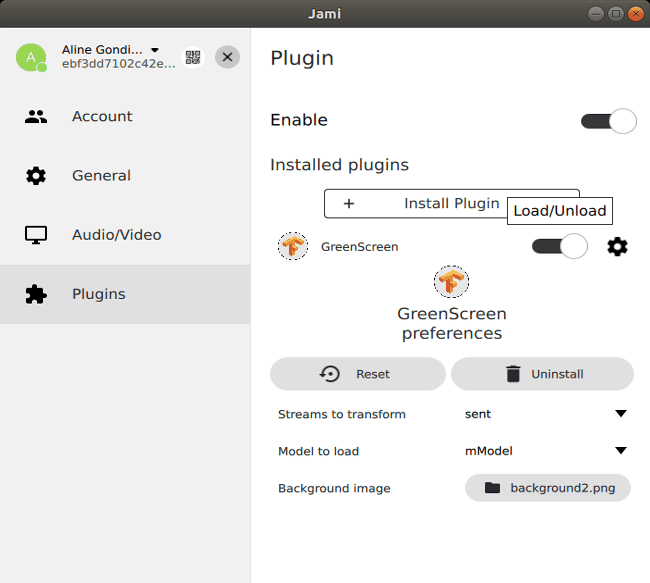Click the puzzle piece Plugins icon
This screenshot has height=583, width=650.
coord(36,294)
